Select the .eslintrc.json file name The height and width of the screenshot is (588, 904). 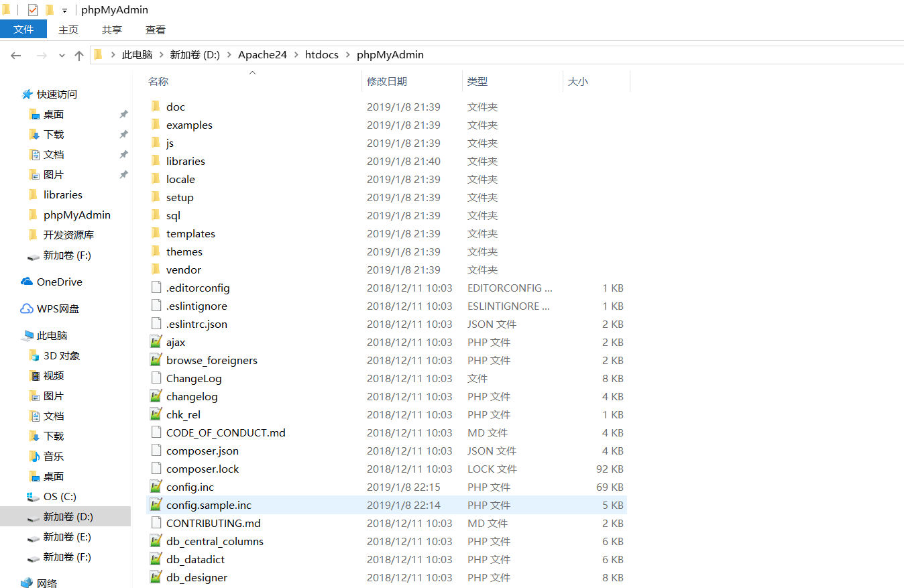tap(196, 324)
